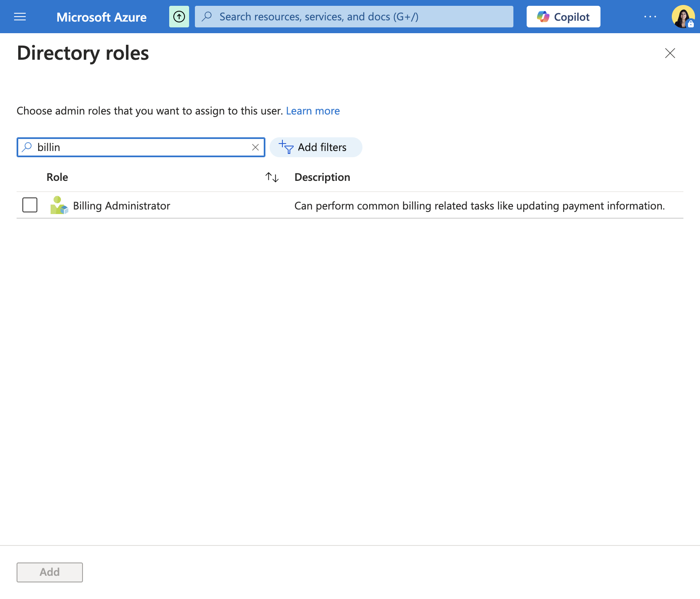Image resolution: width=700 pixels, height=599 pixels.
Task: Open the more options ellipsis in header
Action: [x=650, y=17]
